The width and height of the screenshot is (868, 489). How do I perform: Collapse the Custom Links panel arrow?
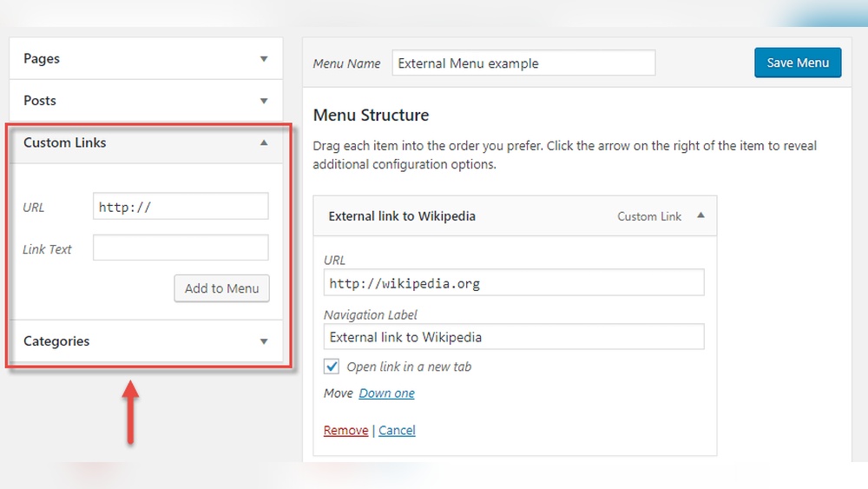tap(264, 143)
